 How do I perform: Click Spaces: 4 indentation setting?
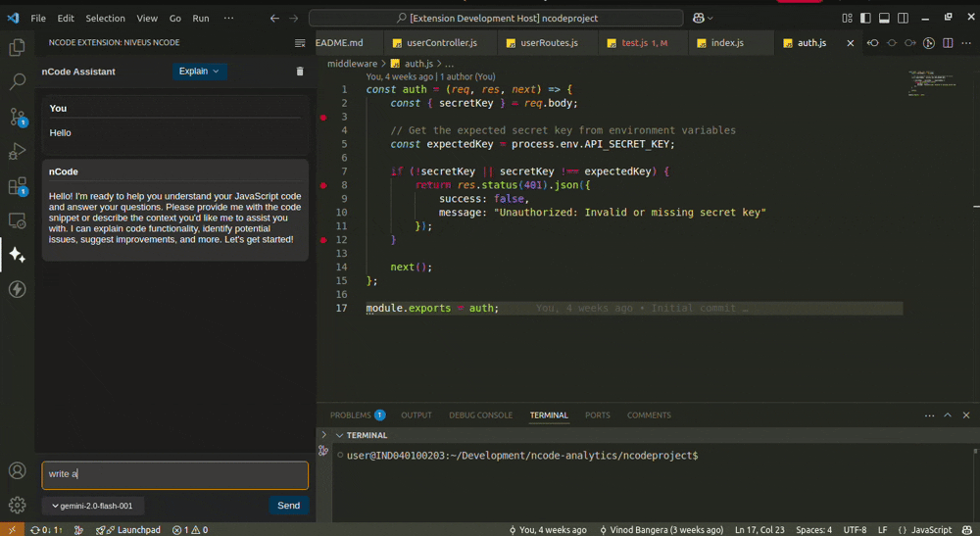(x=813, y=530)
